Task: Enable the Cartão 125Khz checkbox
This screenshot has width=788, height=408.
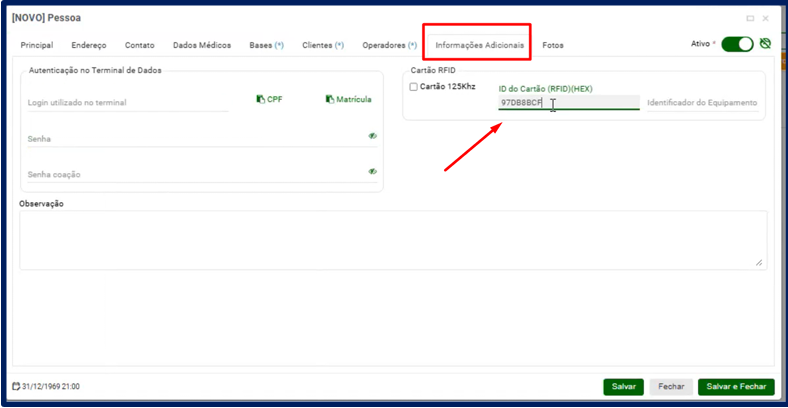Action: pyautogui.click(x=414, y=87)
